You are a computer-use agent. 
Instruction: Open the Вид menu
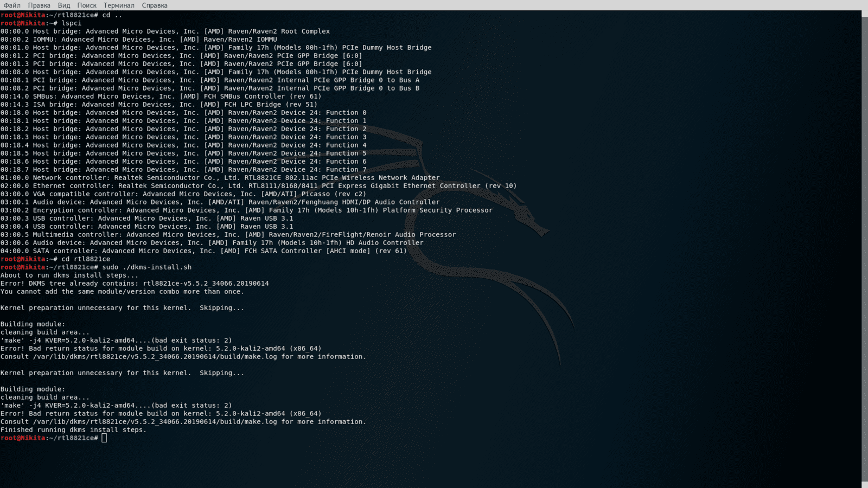64,5
